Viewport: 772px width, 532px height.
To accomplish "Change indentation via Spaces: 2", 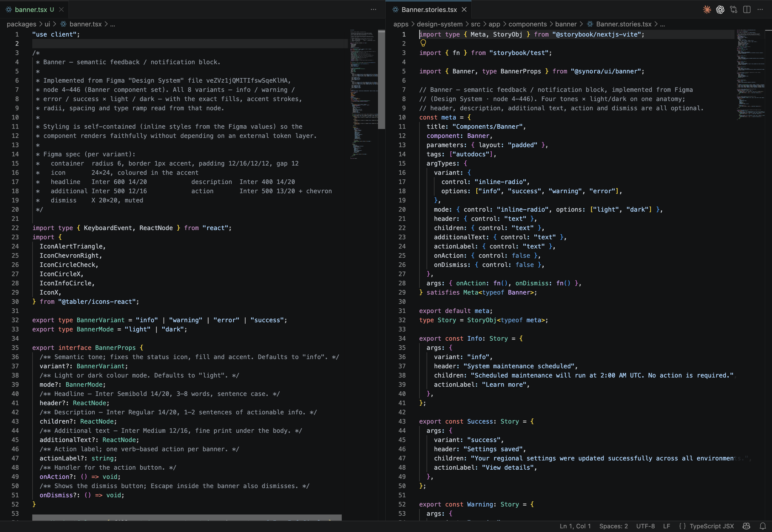I will pyautogui.click(x=613, y=526).
